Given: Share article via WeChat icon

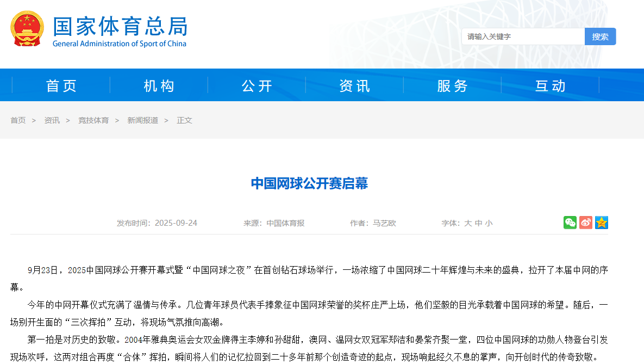Looking at the screenshot, I should (570, 223).
